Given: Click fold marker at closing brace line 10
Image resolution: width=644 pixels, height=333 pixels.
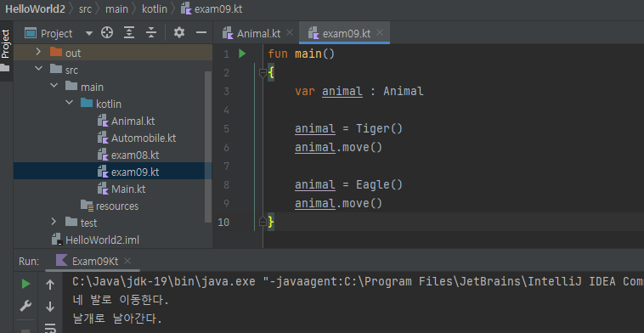Looking at the screenshot, I should click(263, 222).
